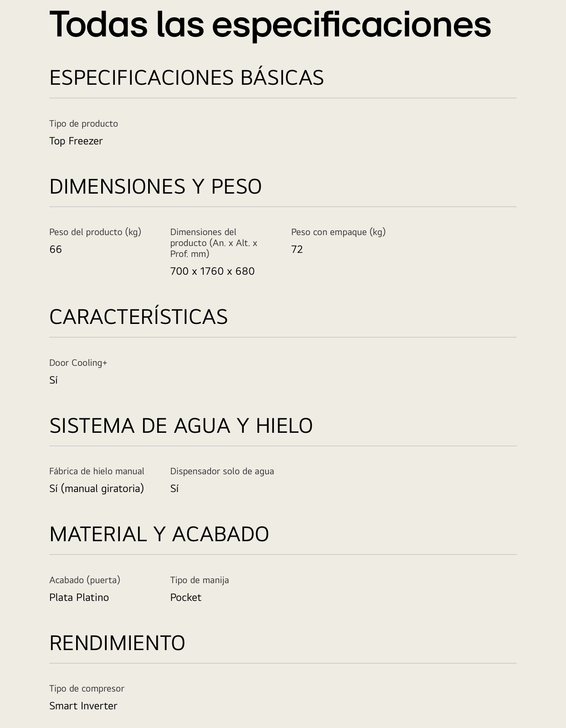Select the "Pocket" handle type value
The height and width of the screenshot is (728, 566).
(185, 597)
